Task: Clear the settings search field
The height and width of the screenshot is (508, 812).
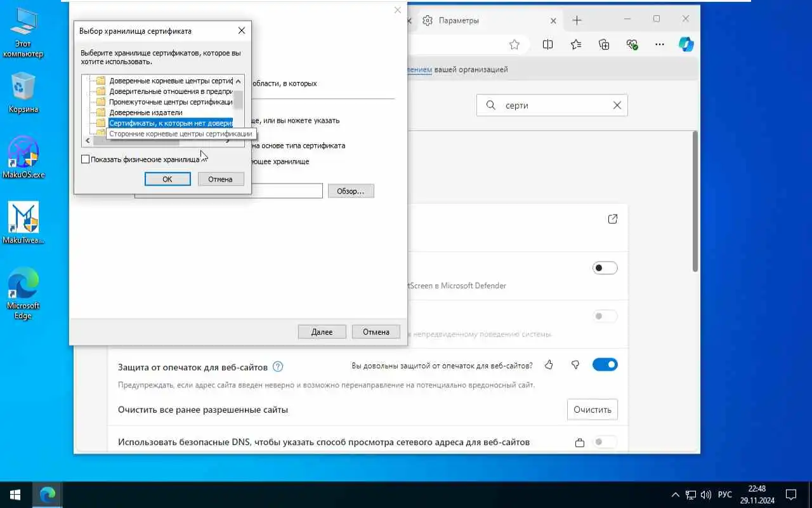Action: 617,105
